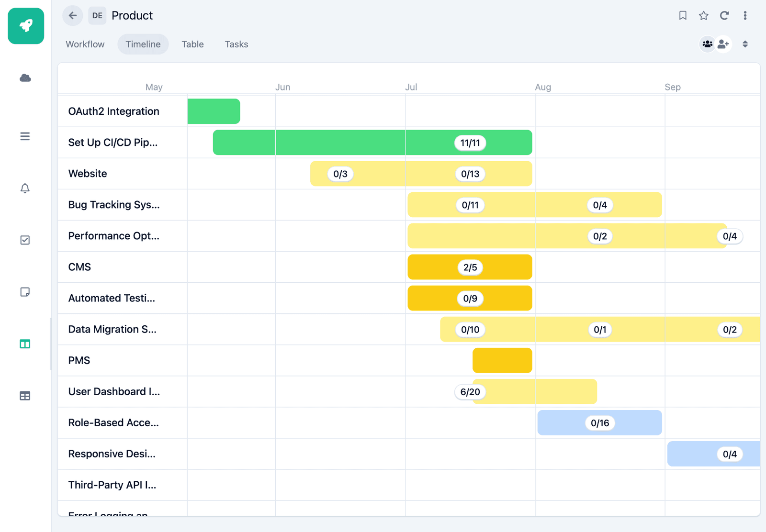Open the Website row label
The height and width of the screenshot is (532, 766).
click(x=88, y=174)
